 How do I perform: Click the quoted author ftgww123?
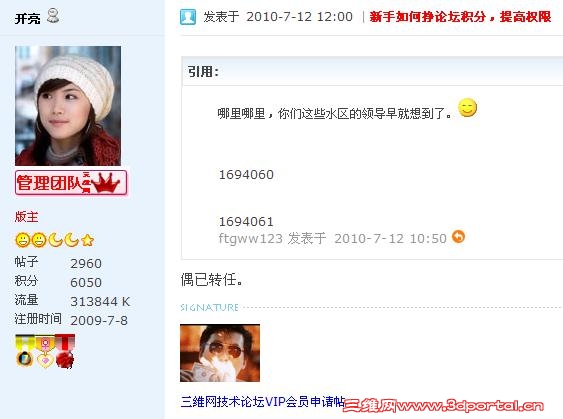click(x=251, y=238)
